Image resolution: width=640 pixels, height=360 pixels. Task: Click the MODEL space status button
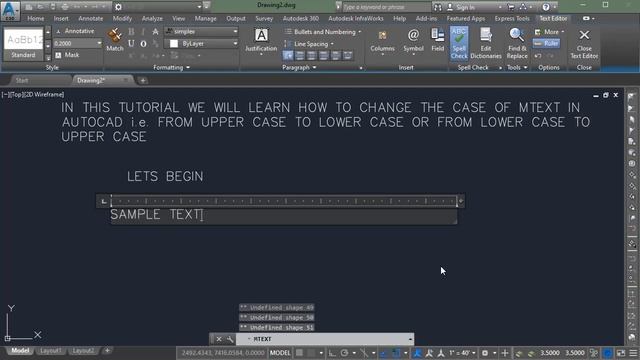coord(280,353)
